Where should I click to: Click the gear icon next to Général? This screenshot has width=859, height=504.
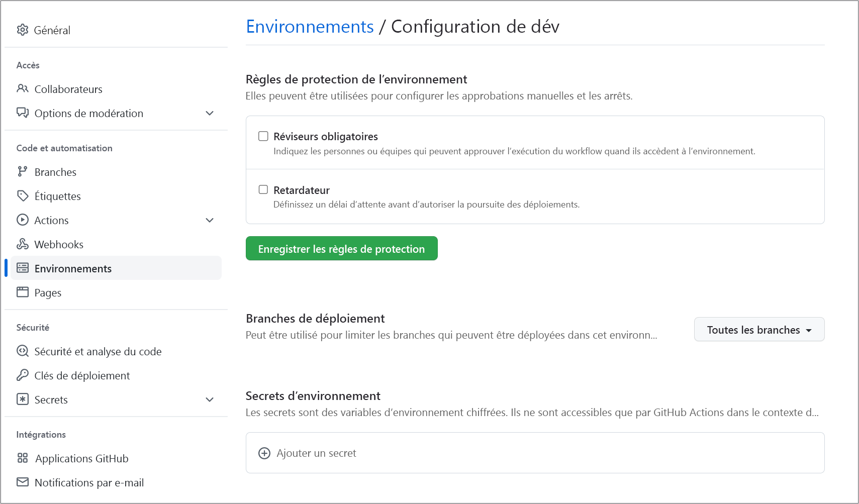point(23,30)
